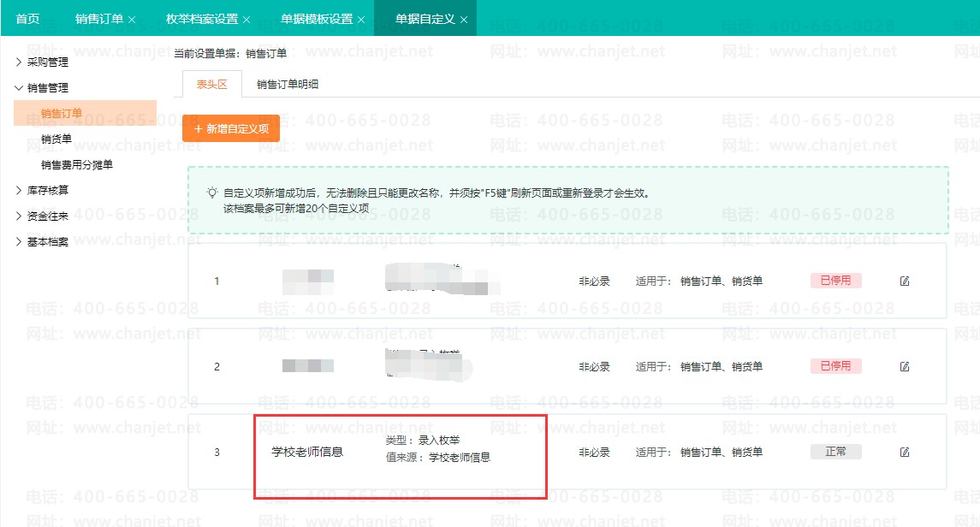Close the 单据模板设置 tab
Viewport: 980px width, 527px height.
pyautogui.click(x=361, y=20)
